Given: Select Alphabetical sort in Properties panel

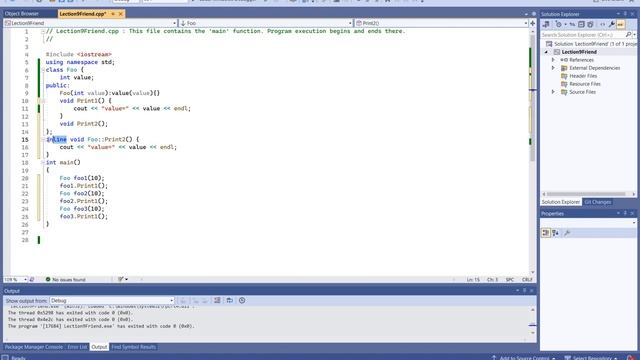Looking at the screenshot, I should click(x=556, y=233).
